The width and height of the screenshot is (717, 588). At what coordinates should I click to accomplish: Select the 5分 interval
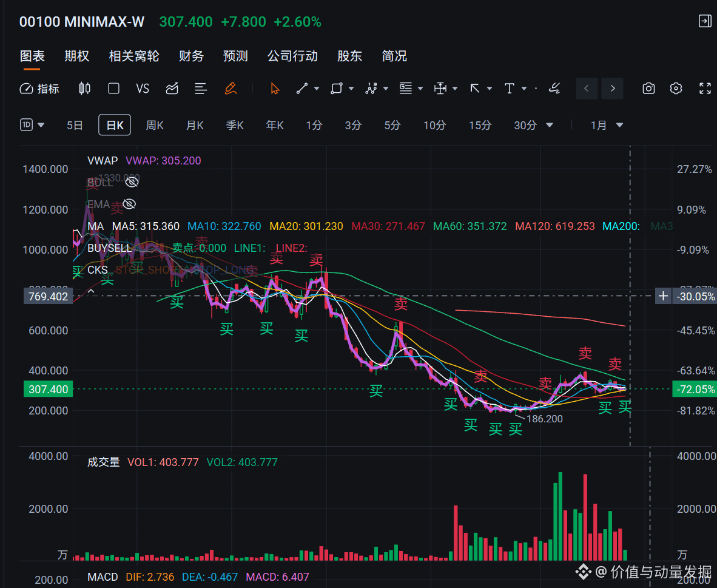coord(392,125)
